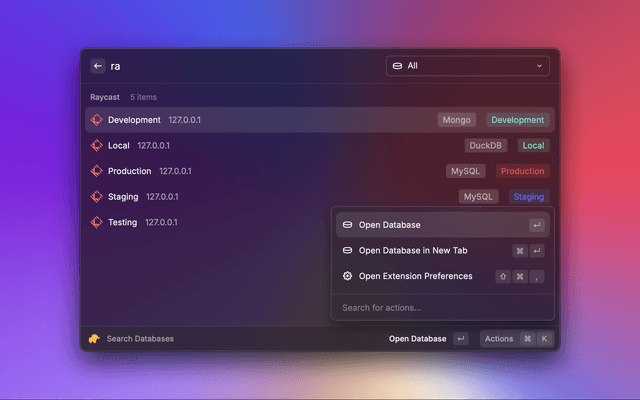Click the back arrow button
This screenshot has height=400, width=640.
click(x=97, y=66)
